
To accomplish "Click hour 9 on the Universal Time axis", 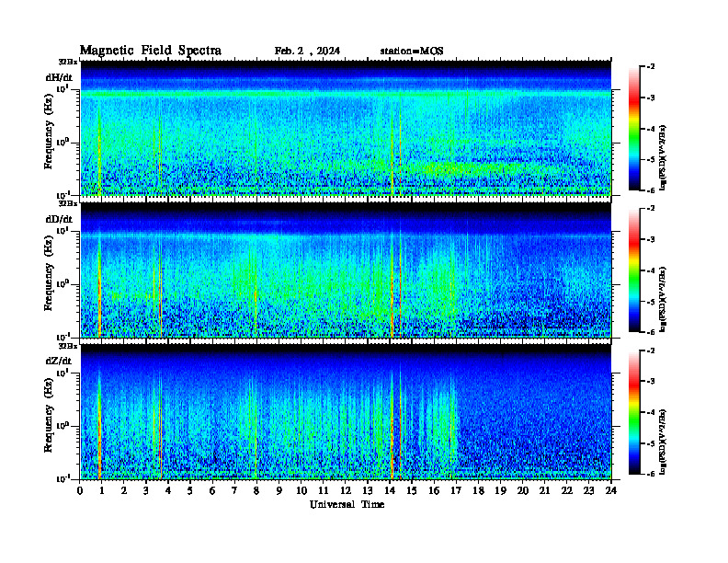I will [x=279, y=490].
